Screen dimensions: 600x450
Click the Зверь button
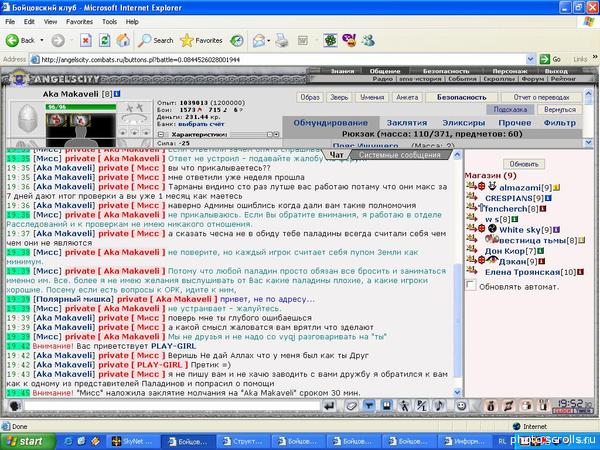coord(339,97)
